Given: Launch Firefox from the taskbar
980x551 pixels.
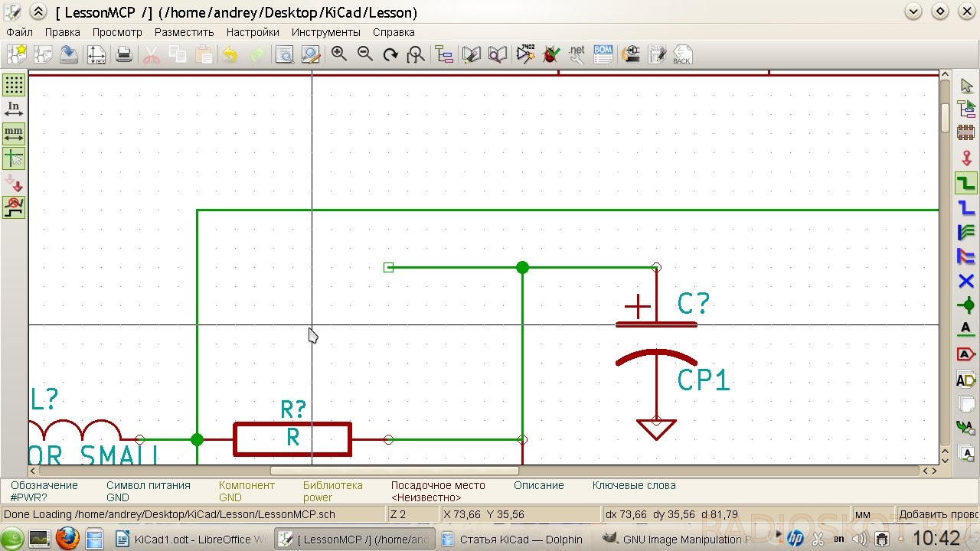Looking at the screenshot, I should coord(67,539).
